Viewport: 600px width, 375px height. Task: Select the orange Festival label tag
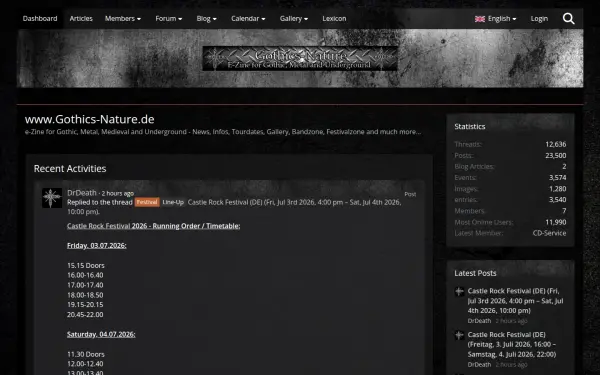[147, 202]
